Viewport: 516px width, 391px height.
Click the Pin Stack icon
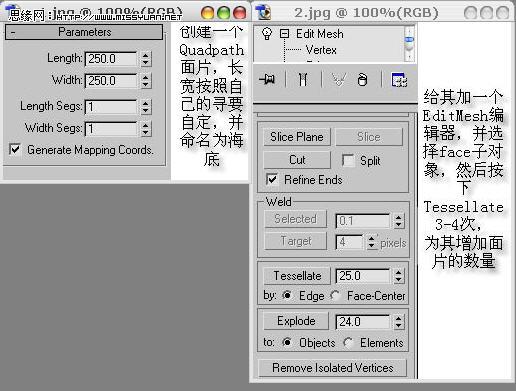coord(267,80)
